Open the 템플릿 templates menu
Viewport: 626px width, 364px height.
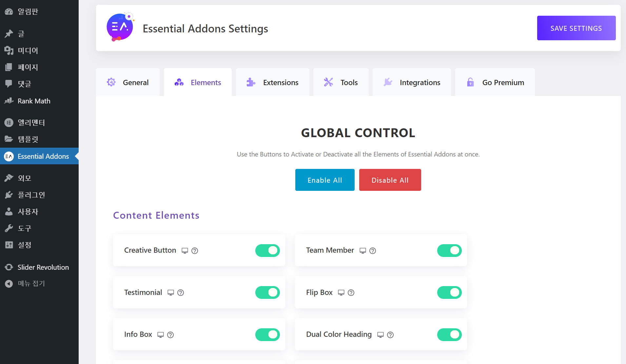(x=39, y=139)
